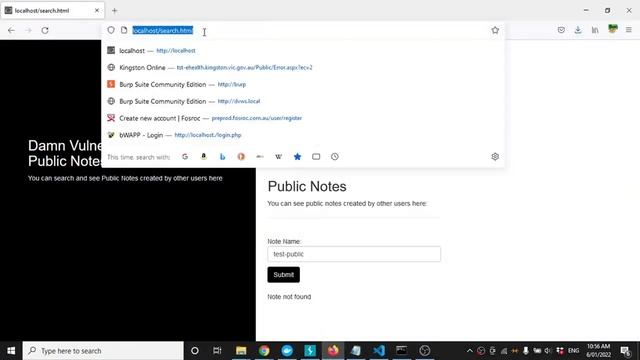640x360 pixels.
Task: Click the Note Name input field
Action: pyautogui.click(x=354, y=254)
